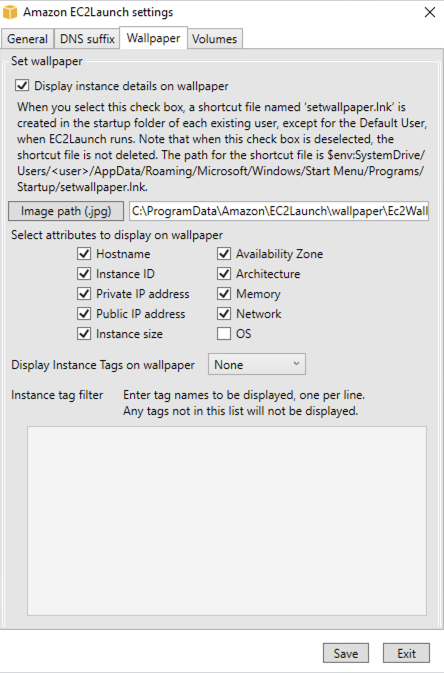The width and height of the screenshot is (444, 673).
Task: Uncheck the Availability Zone checkbox
Action: (224, 254)
